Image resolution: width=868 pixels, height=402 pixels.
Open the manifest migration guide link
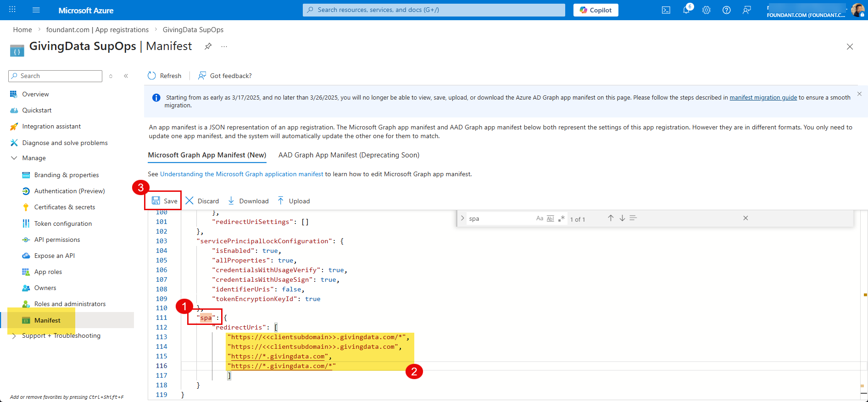point(763,97)
